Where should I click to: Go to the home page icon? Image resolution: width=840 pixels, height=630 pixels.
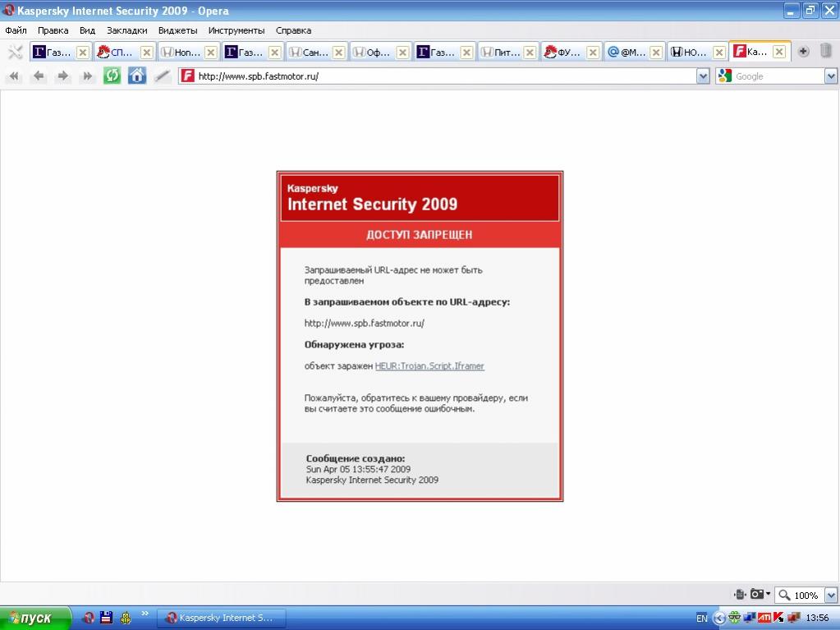click(x=137, y=76)
